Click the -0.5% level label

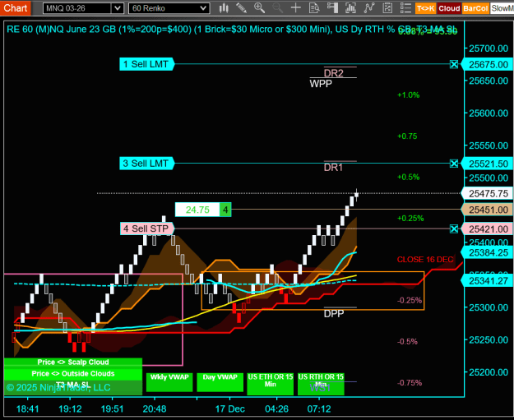click(x=407, y=342)
